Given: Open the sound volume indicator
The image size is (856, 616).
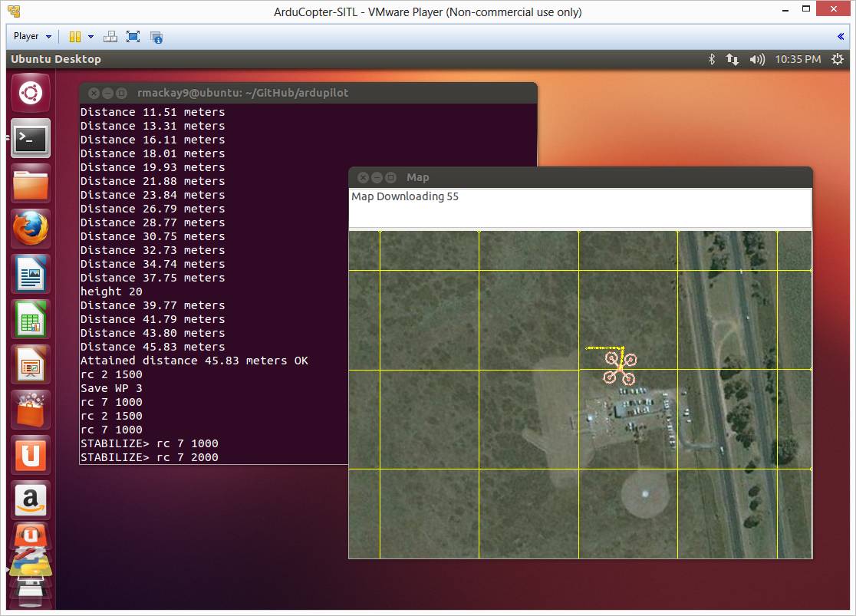Looking at the screenshot, I should [756, 59].
